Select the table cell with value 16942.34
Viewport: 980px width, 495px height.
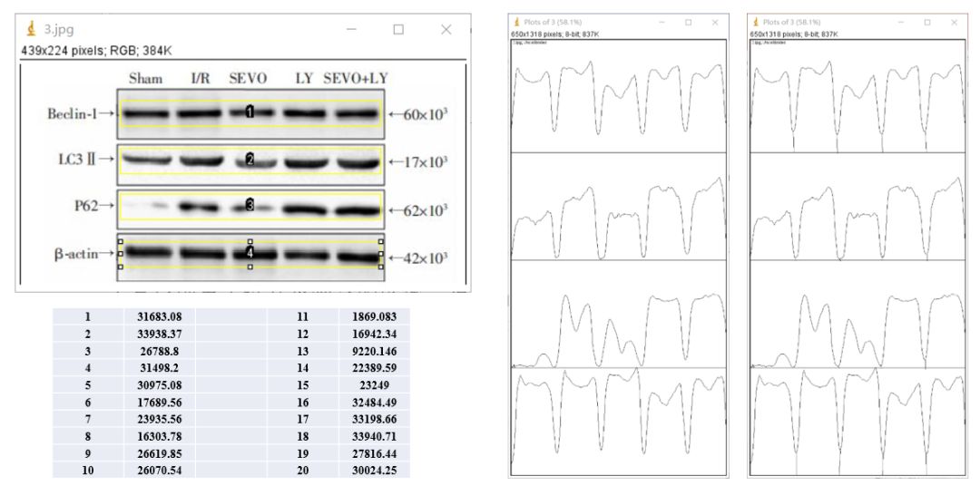[x=375, y=334]
